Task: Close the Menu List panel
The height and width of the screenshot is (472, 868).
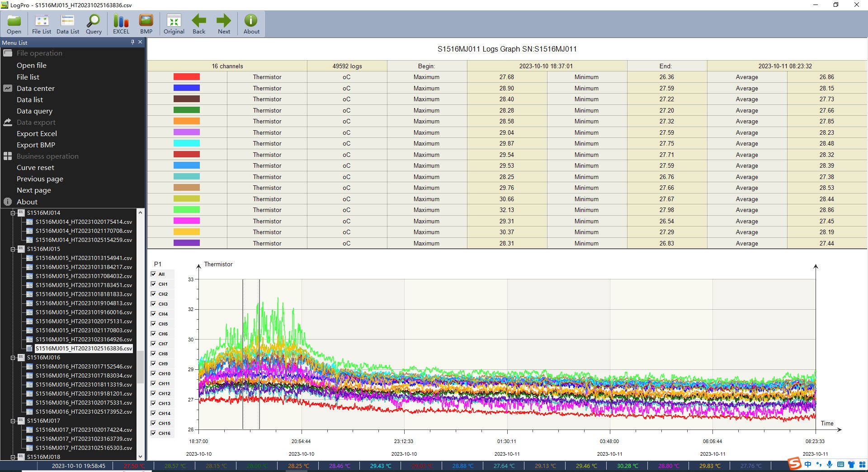Action: 140,42
